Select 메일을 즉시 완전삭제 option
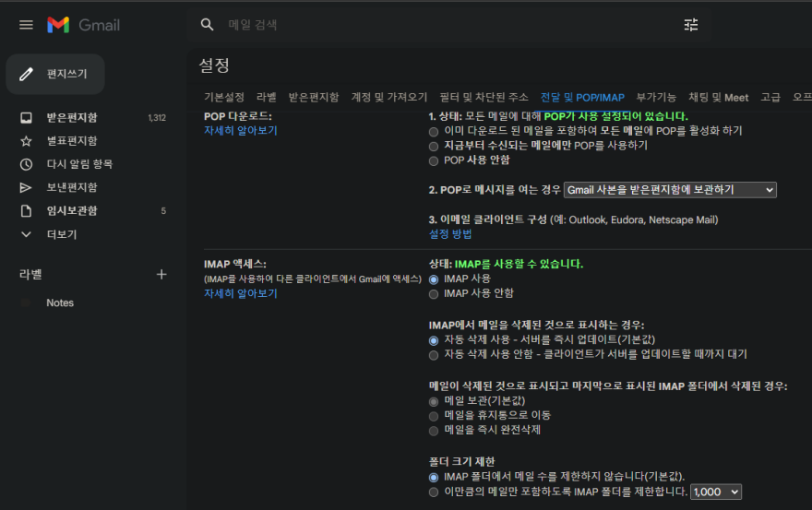Image resolution: width=812 pixels, height=510 pixels. [x=434, y=431]
